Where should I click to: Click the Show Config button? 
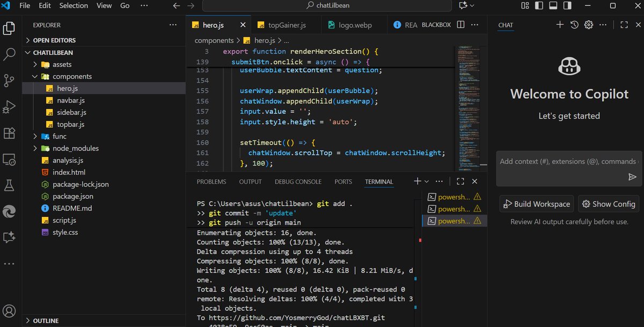(x=609, y=204)
